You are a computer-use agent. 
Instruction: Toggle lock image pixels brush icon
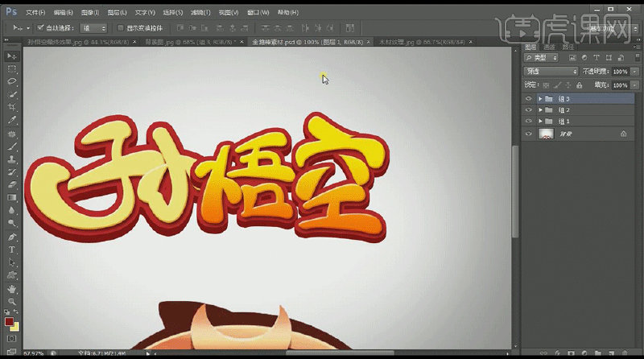click(x=557, y=85)
